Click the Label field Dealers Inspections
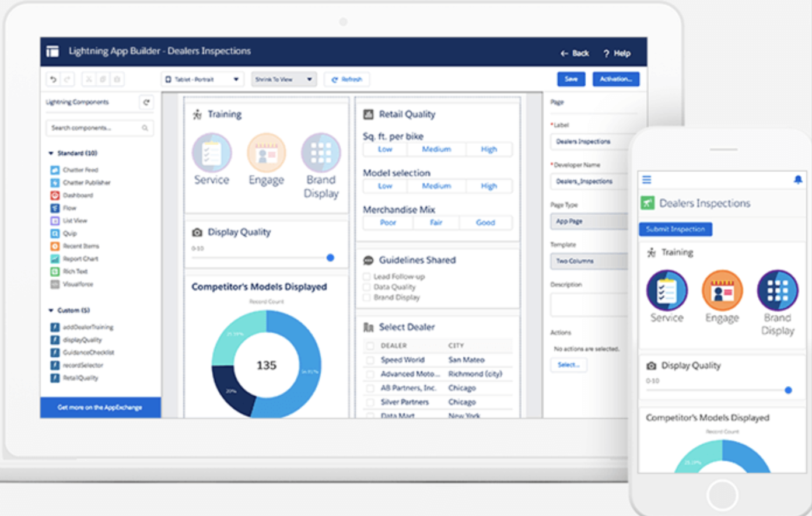Viewport: 812px width, 516px height. pos(589,142)
